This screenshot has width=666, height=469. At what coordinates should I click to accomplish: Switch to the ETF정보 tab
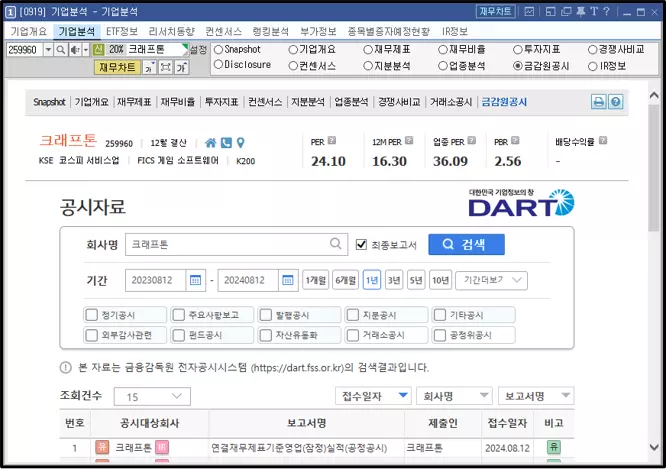tap(121, 31)
